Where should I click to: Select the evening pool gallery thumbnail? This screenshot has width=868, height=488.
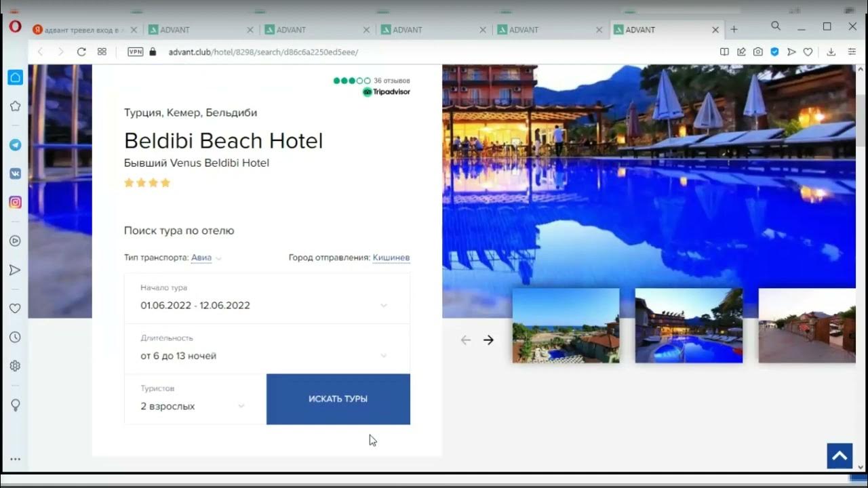(x=689, y=325)
